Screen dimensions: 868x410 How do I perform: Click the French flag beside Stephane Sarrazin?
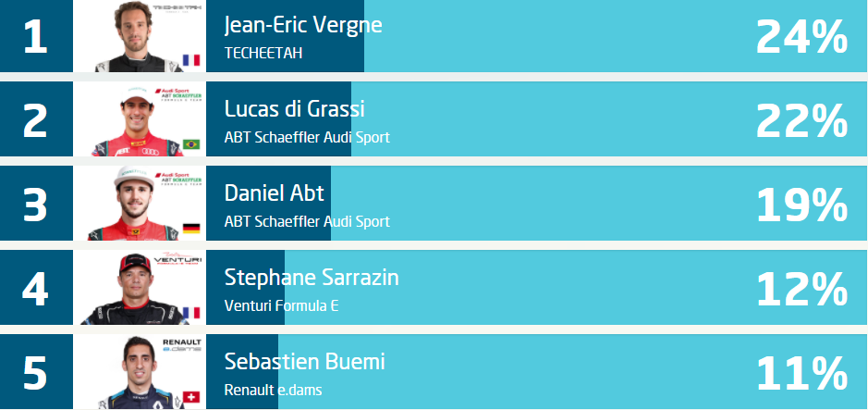click(x=191, y=313)
